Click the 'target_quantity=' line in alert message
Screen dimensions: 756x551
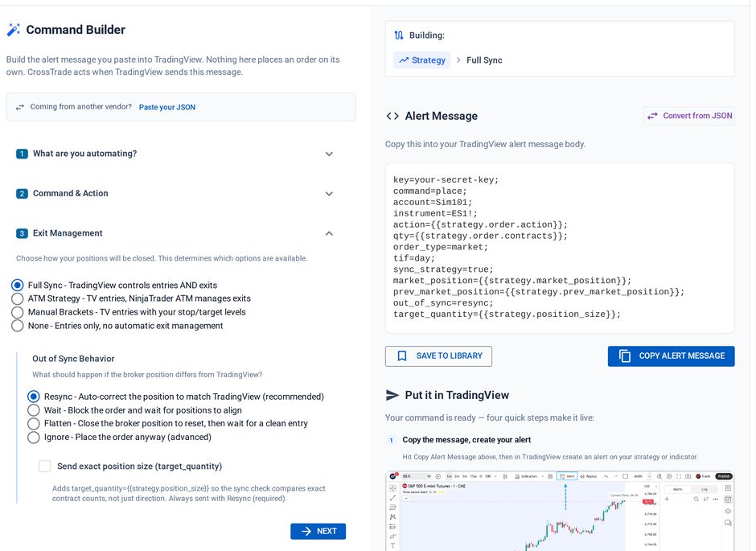tap(507, 315)
